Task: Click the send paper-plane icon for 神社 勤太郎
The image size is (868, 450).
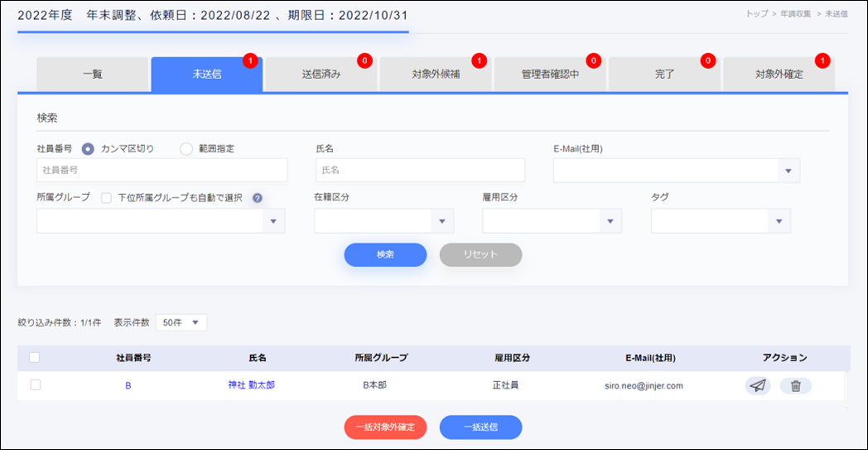Action: tap(757, 385)
